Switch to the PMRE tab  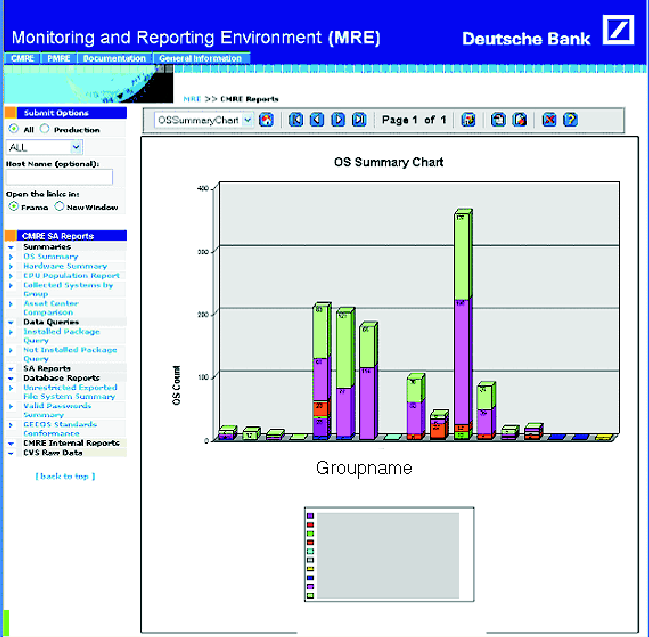click(59, 59)
